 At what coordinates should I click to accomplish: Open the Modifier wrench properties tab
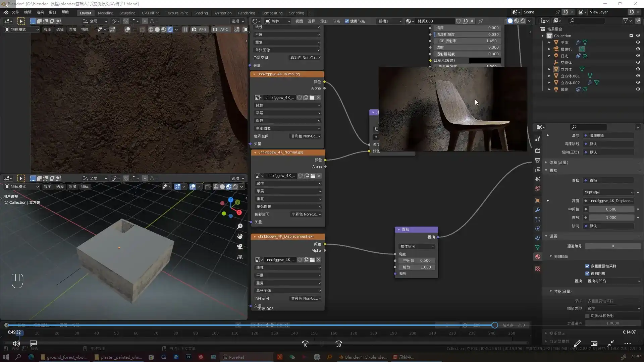pos(538,210)
